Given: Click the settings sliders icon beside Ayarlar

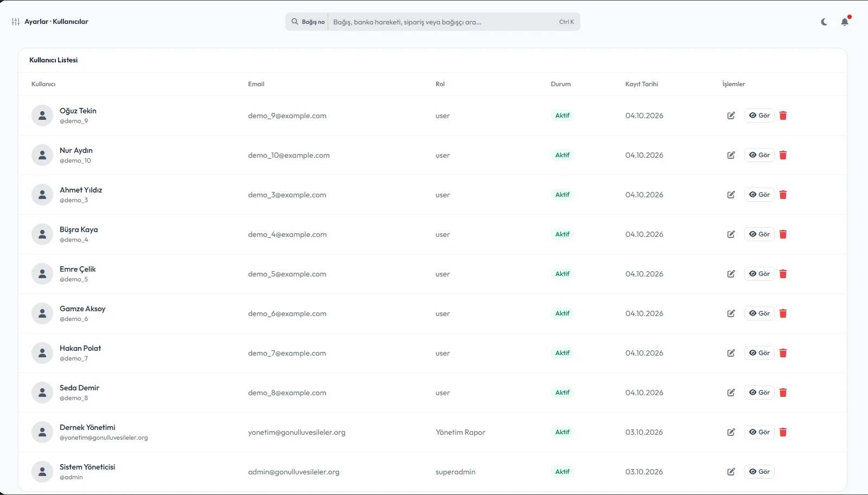Looking at the screenshot, I should pos(16,22).
